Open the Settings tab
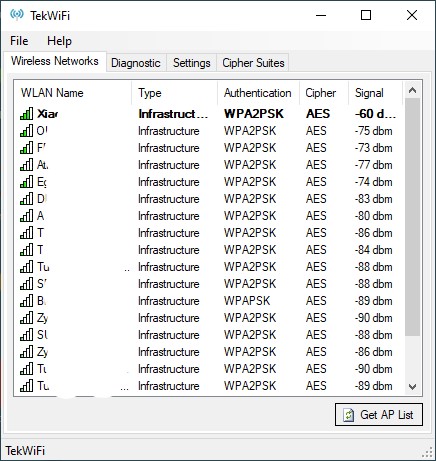The width and height of the screenshot is (436, 461). pyautogui.click(x=192, y=63)
